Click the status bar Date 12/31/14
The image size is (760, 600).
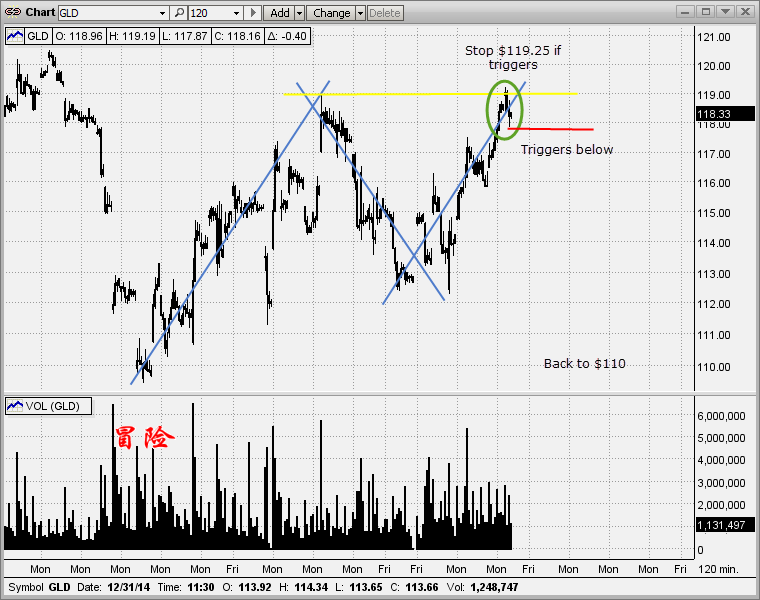[x=113, y=587]
